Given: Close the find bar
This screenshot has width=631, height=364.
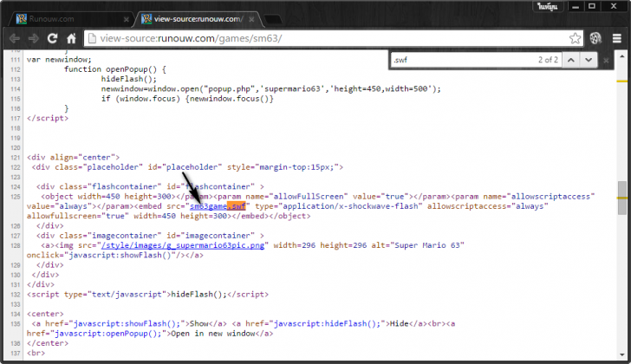Looking at the screenshot, I should tap(606, 61).
